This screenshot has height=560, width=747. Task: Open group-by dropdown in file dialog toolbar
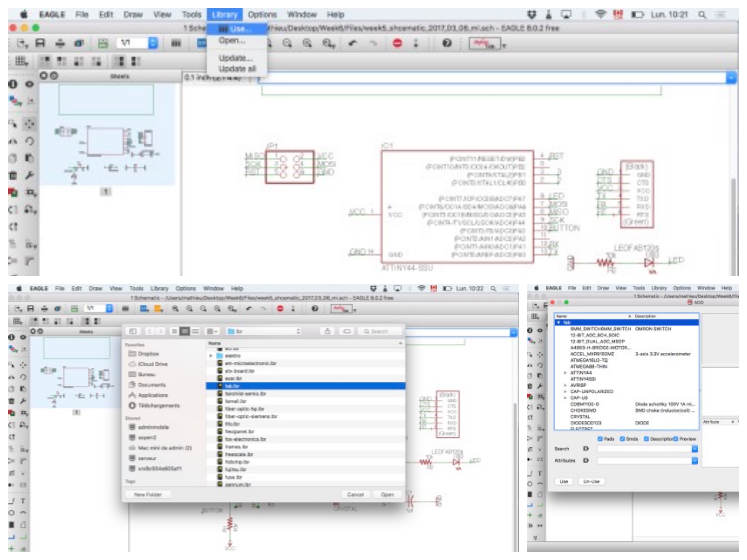(x=212, y=331)
